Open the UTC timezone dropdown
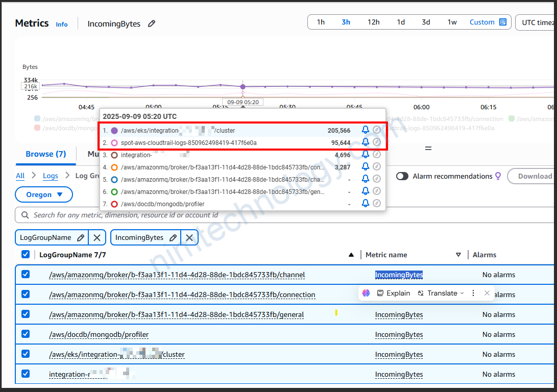 coord(536,22)
